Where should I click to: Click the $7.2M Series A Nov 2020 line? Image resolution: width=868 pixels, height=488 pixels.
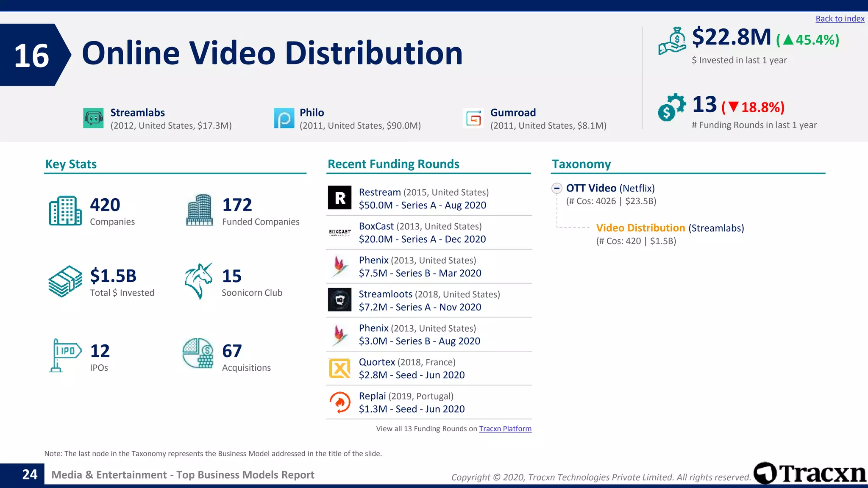tap(420, 307)
